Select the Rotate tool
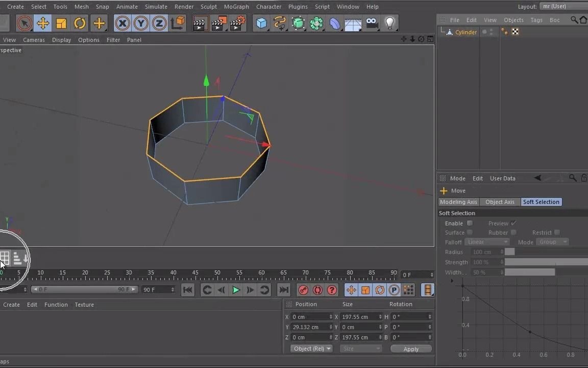The height and width of the screenshot is (368, 588). [x=80, y=23]
